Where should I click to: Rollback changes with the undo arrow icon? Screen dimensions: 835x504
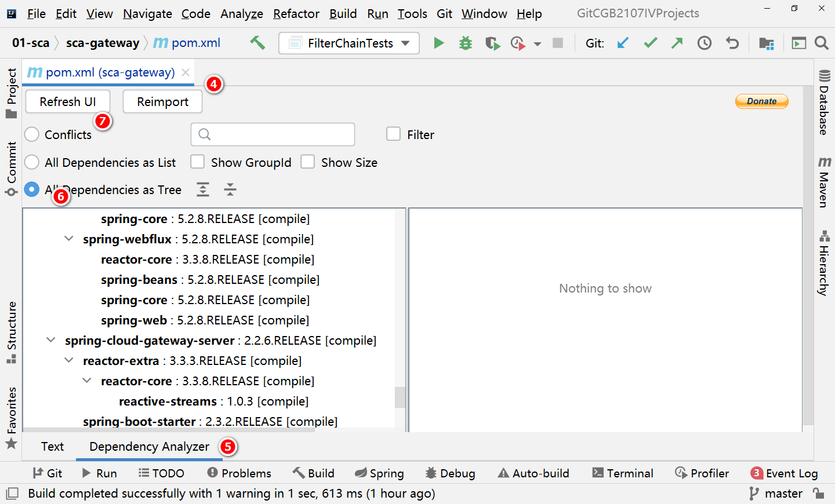pos(732,43)
